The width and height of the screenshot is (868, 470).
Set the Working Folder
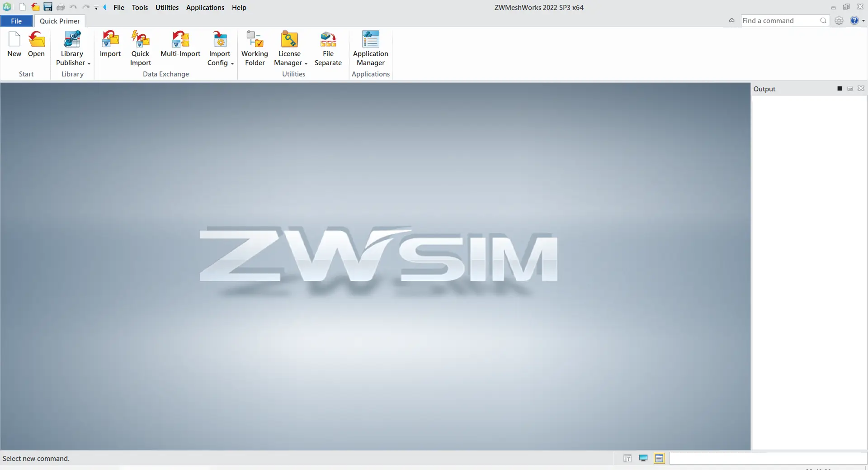pyautogui.click(x=255, y=48)
